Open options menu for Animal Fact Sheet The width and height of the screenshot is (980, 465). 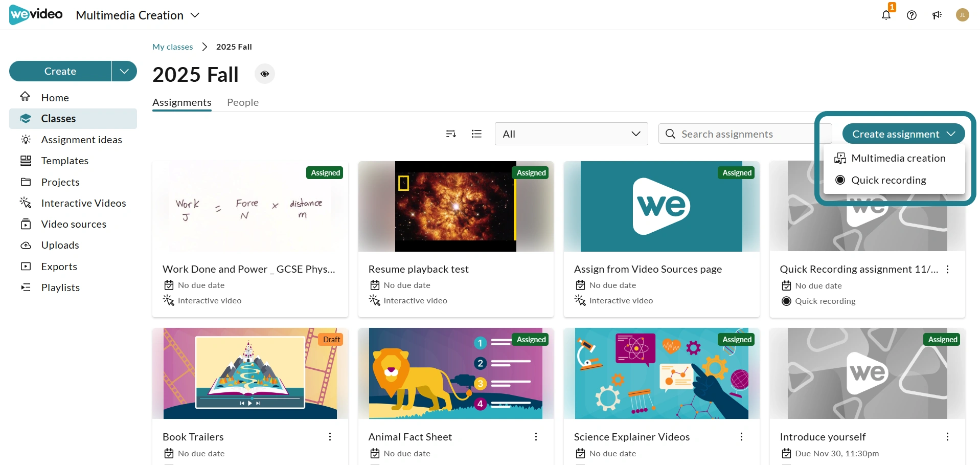[536, 436]
